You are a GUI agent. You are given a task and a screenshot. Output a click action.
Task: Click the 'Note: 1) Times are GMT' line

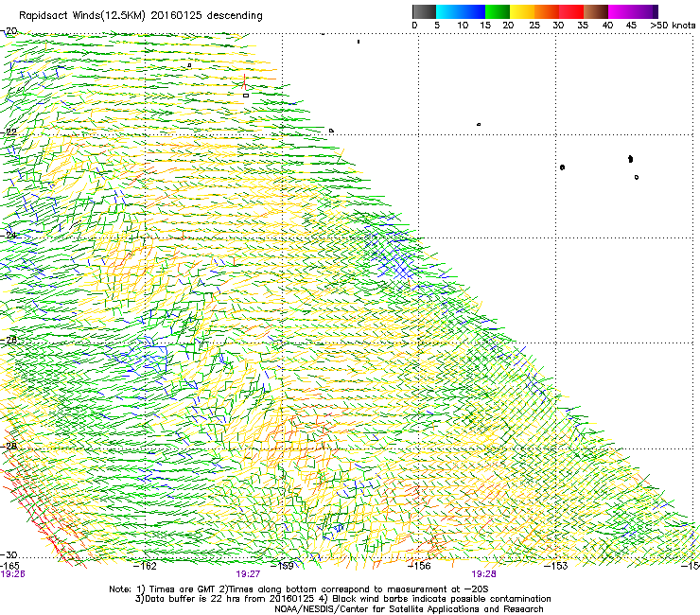pyautogui.click(x=299, y=589)
